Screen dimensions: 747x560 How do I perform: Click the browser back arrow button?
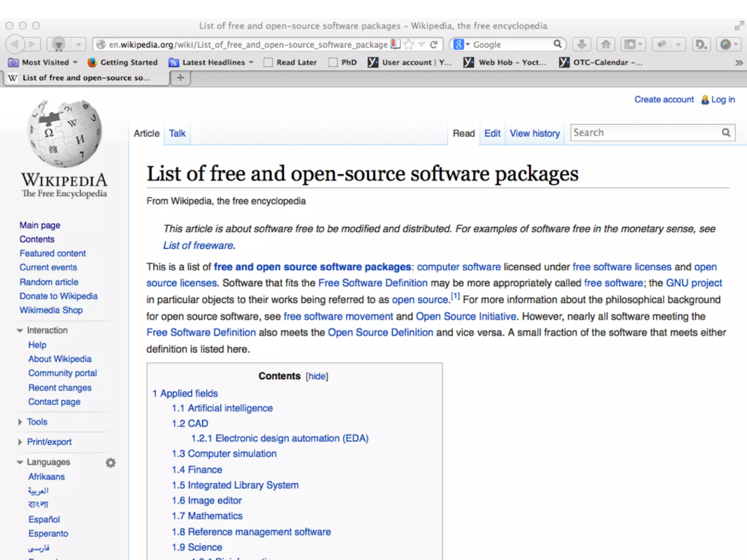click(15, 44)
